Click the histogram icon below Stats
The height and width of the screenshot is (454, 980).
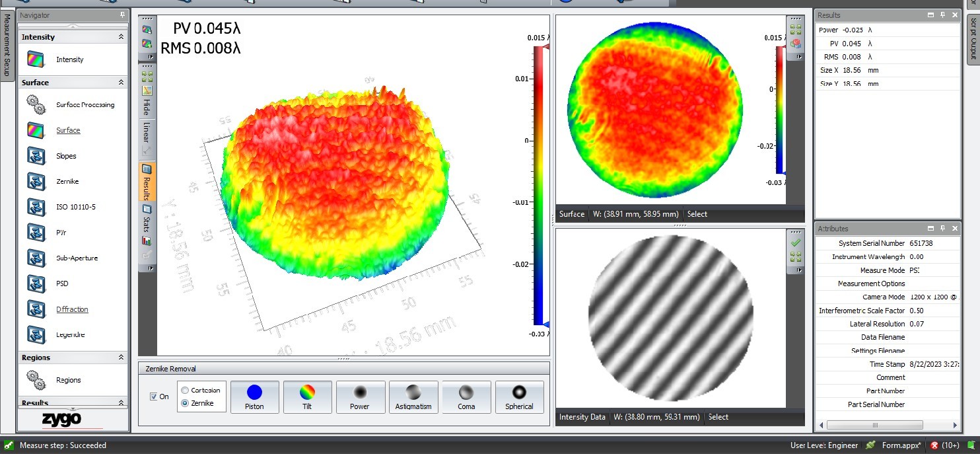tap(147, 241)
